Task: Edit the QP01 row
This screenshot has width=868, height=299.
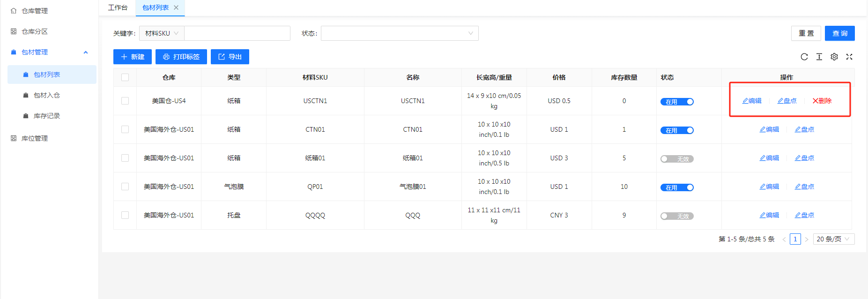Action: coord(769,187)
